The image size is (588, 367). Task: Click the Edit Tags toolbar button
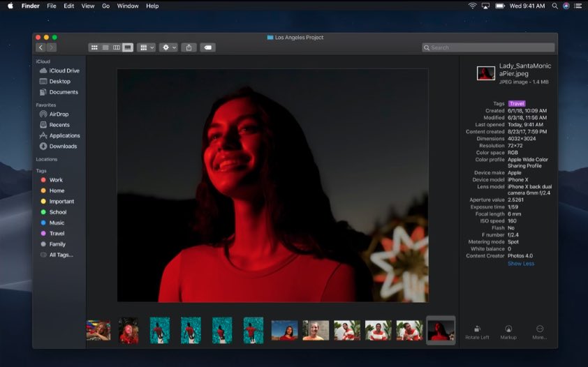click(208, 47)
